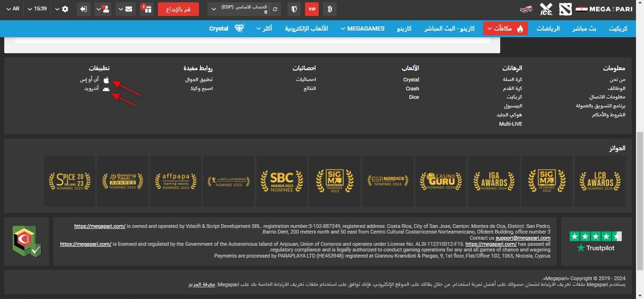Open the كازينو menu item

point(404,28)
